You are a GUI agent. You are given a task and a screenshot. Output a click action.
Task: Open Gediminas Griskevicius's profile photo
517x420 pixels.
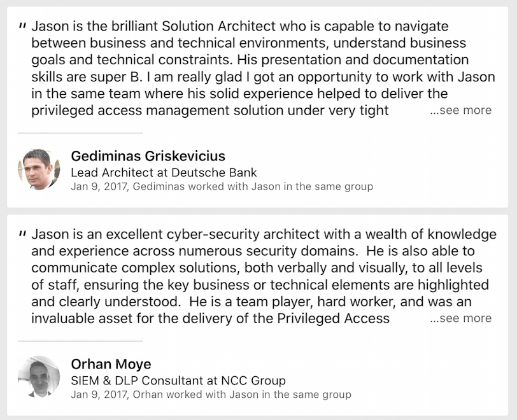[39, 170]
